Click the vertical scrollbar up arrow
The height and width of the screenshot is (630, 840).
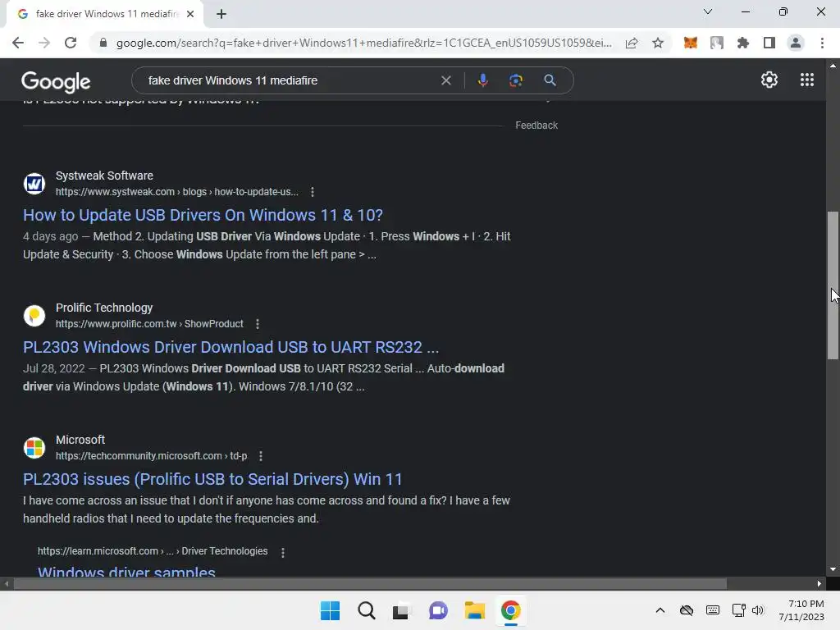click(833, 66)
